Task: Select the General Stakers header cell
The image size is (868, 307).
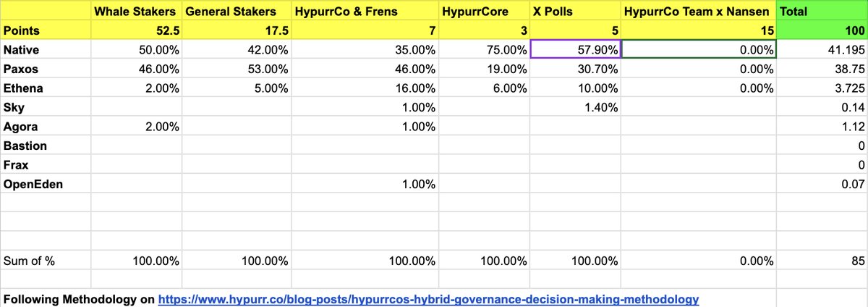Action: point(237,11)
